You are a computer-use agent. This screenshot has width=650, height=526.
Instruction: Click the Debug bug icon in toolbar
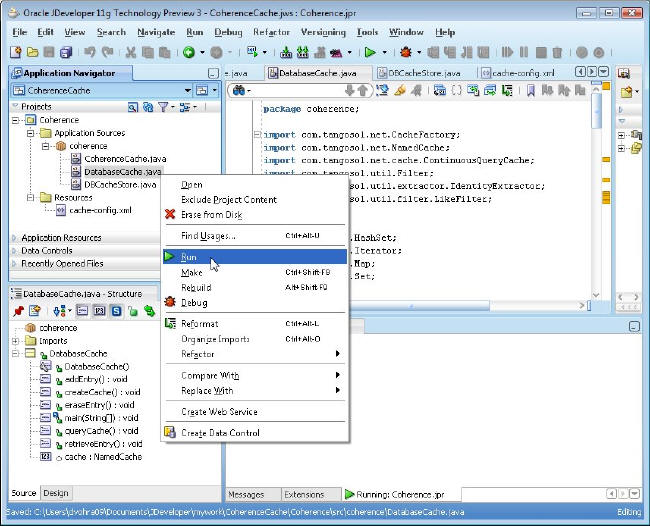click(x=405, y=52)
